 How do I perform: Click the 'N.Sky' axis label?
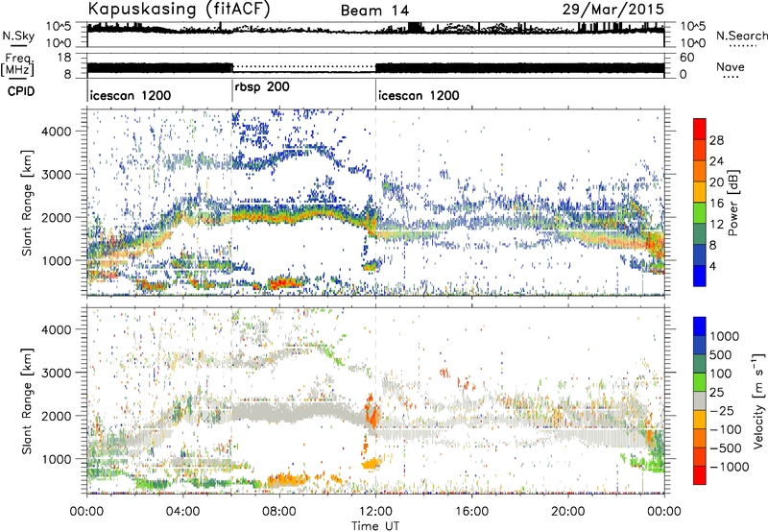click(x=18, y=36)
